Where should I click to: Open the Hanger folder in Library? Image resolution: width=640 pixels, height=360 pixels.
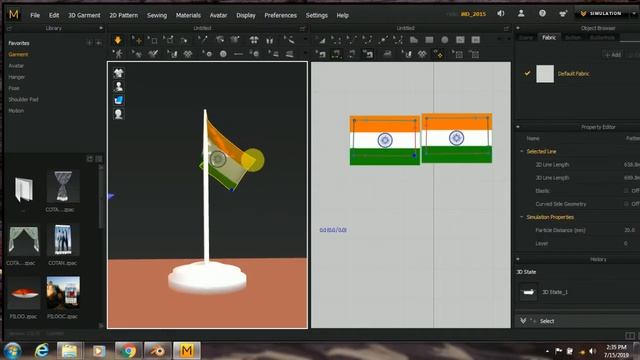click(x=16, y=77)
